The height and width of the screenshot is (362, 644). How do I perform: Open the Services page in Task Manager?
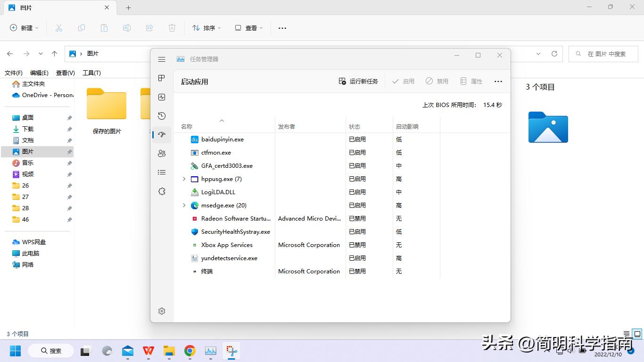(162, 191)
